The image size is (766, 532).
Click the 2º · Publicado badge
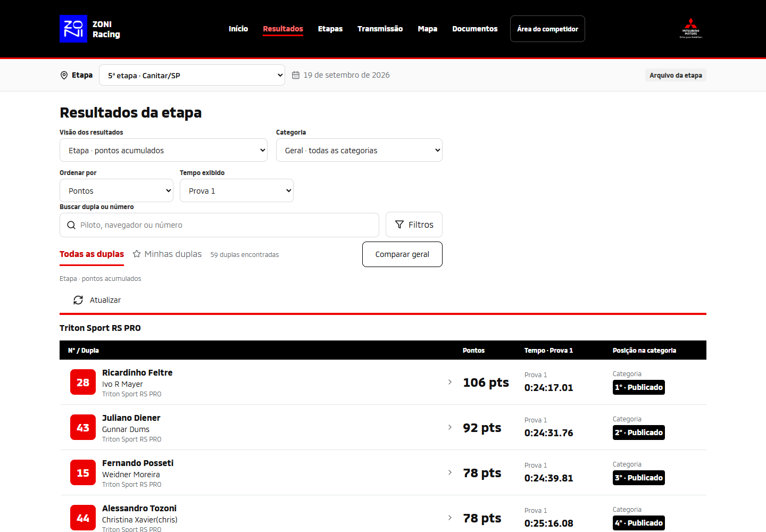click(639, 433)
